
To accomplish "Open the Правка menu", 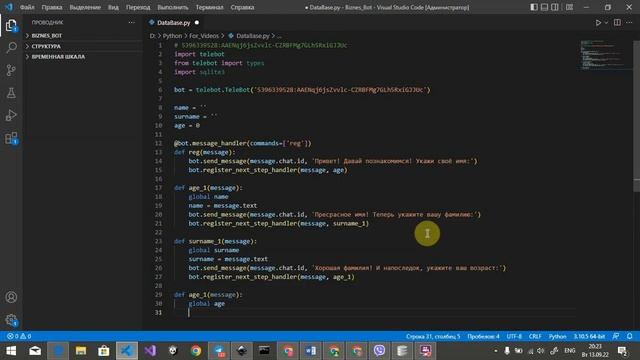I will click(x=52, y=7).
